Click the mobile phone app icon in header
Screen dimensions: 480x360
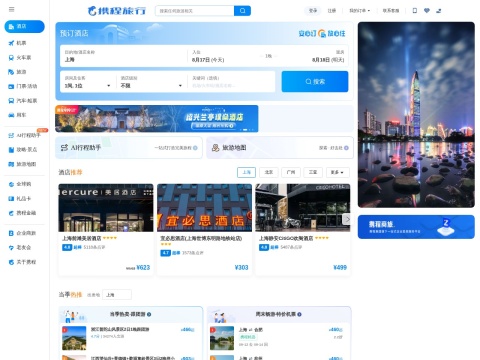(415, 11)
